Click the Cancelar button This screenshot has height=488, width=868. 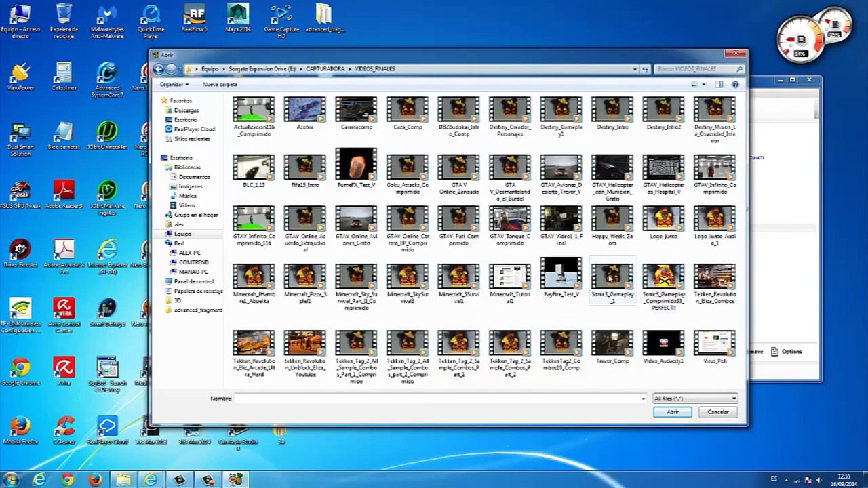click(717, 412)
